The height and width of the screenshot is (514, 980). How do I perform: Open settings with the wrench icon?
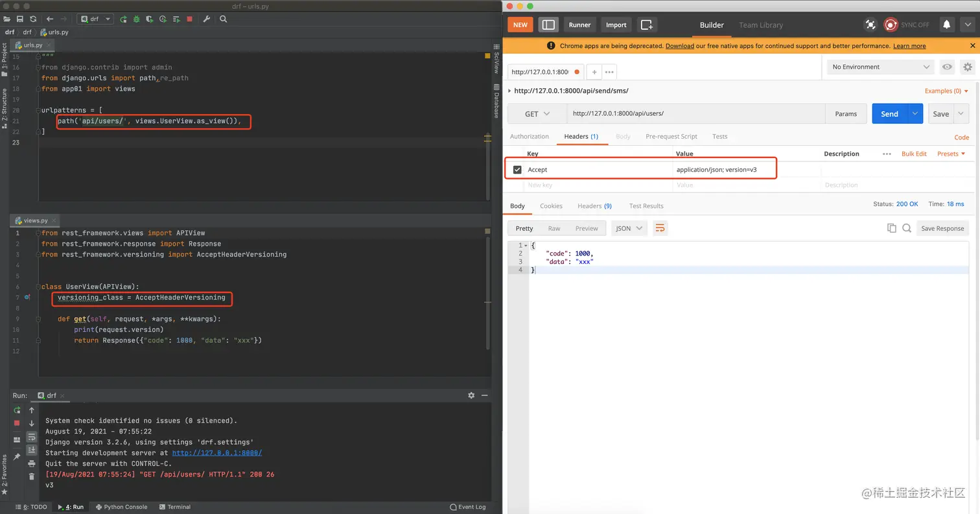[x=207, y=19]
